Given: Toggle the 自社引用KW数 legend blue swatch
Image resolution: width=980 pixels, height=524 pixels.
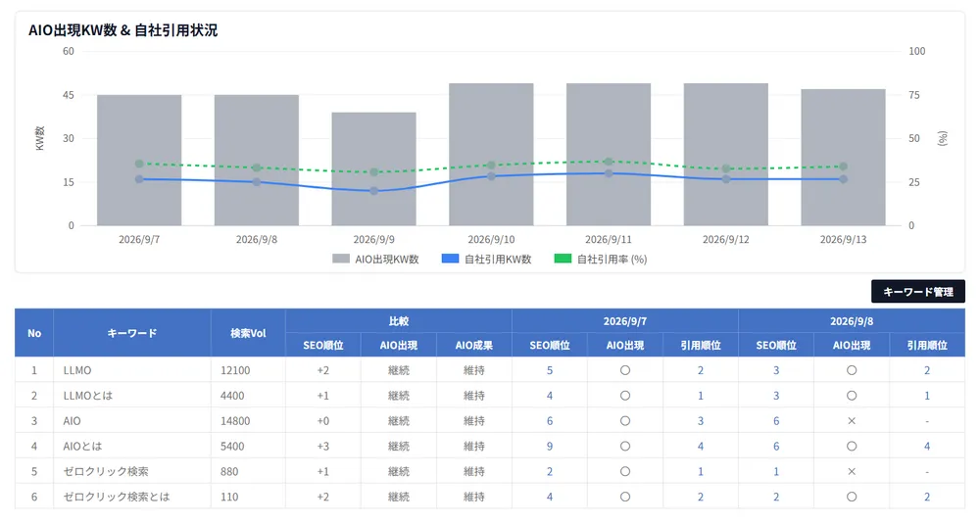Looking at the screenshot, I should [450, 259].
